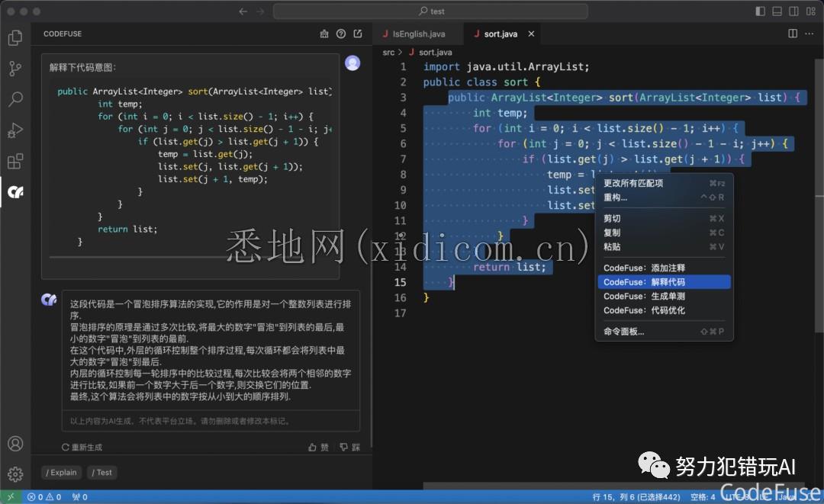
Task: Open the Extensions view
Action: click(x=16, y=161)
